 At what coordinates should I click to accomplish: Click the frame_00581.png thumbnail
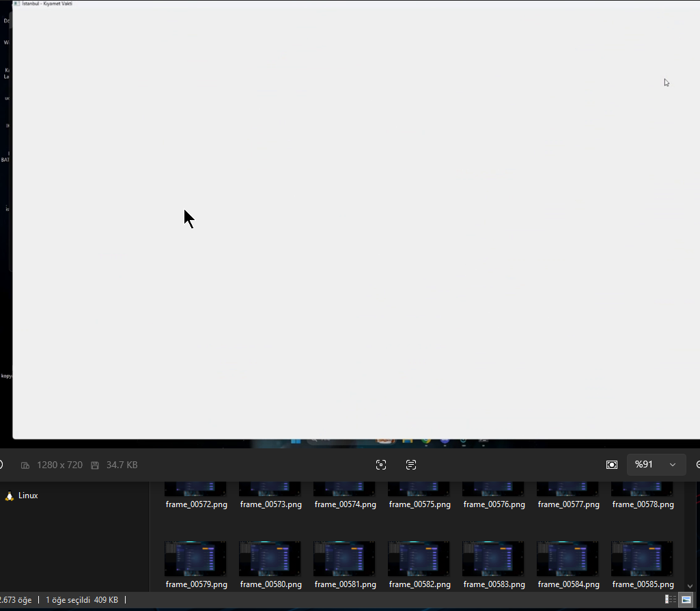(344, 559)
